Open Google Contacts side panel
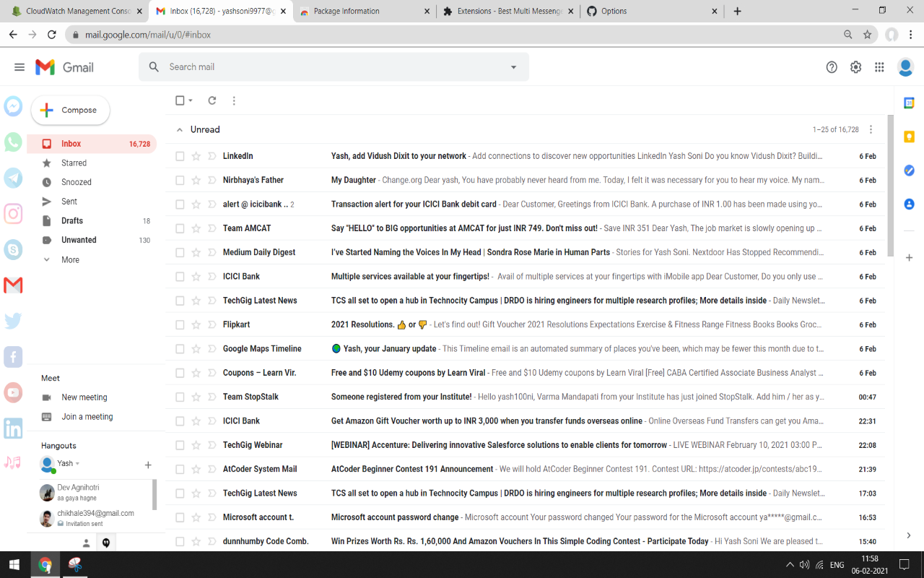This screenshot has height=578, width=924. pos(909,204)
